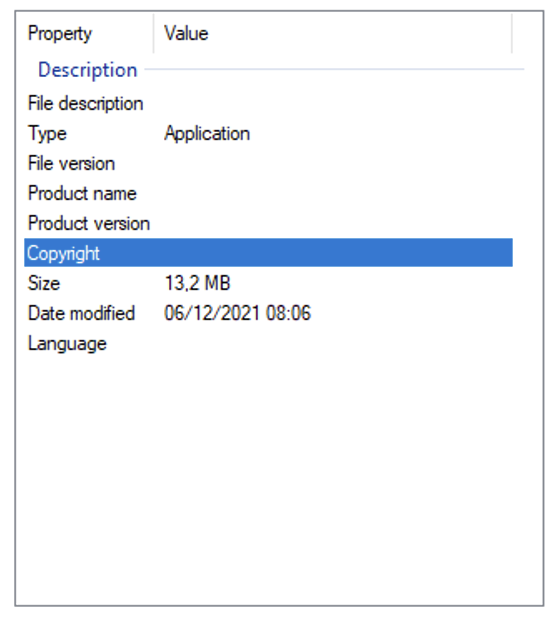This screenshot has width=554, height=618.
Task: Select the Product name row
Action: [x=268, y=194]
